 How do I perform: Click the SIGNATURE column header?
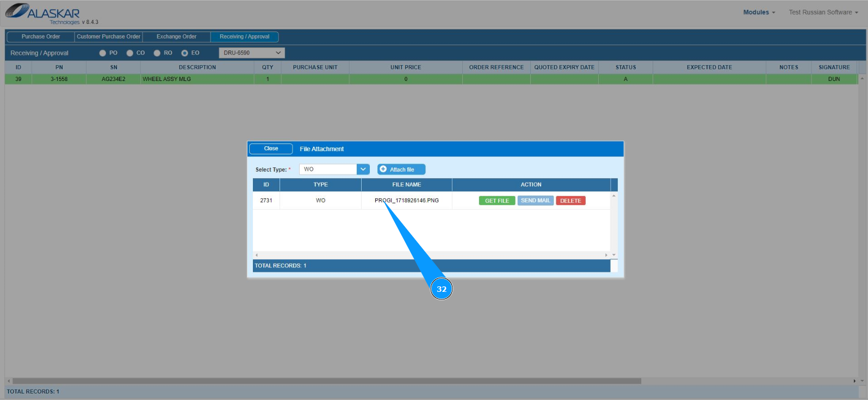(834, 67)
